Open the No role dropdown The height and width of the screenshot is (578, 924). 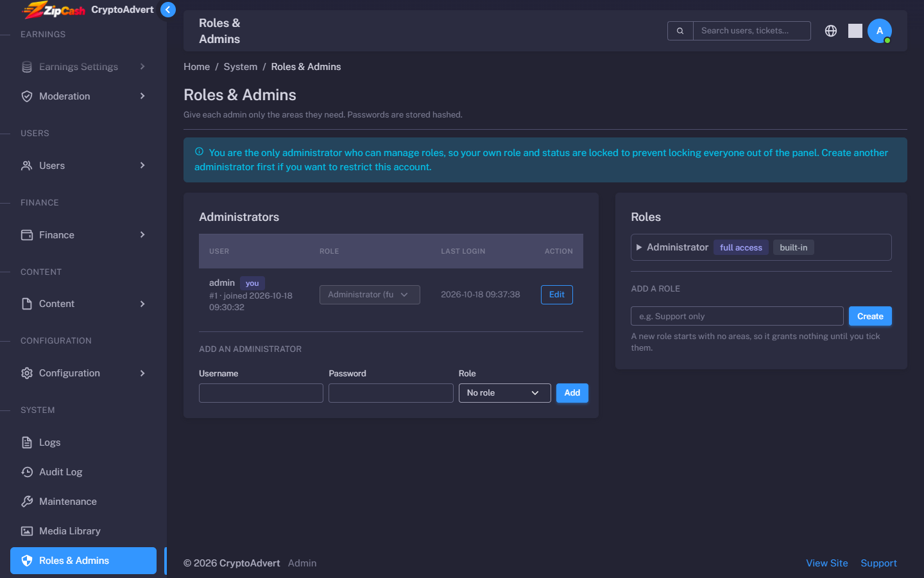[x=504, y=393]
